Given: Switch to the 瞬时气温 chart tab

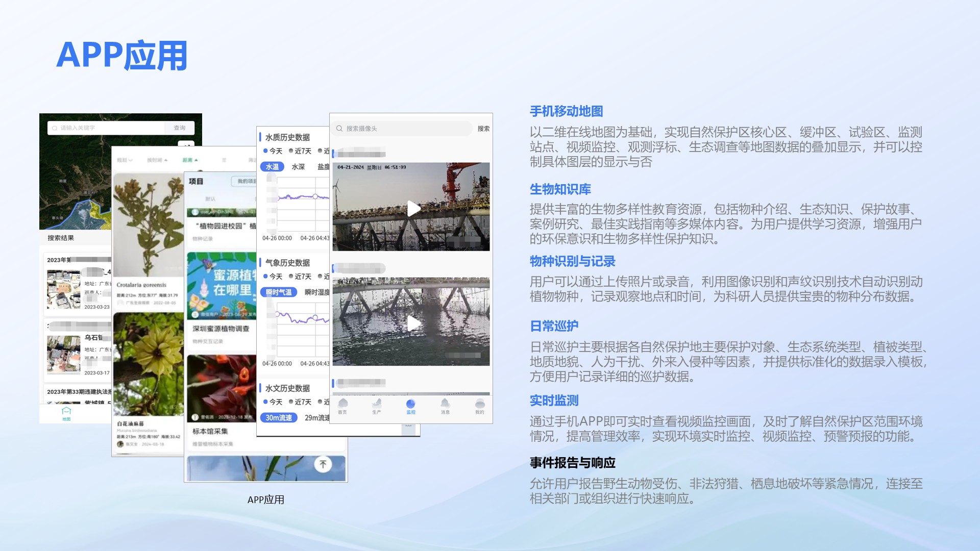Looking at the screenshot, I should [279, 292].
